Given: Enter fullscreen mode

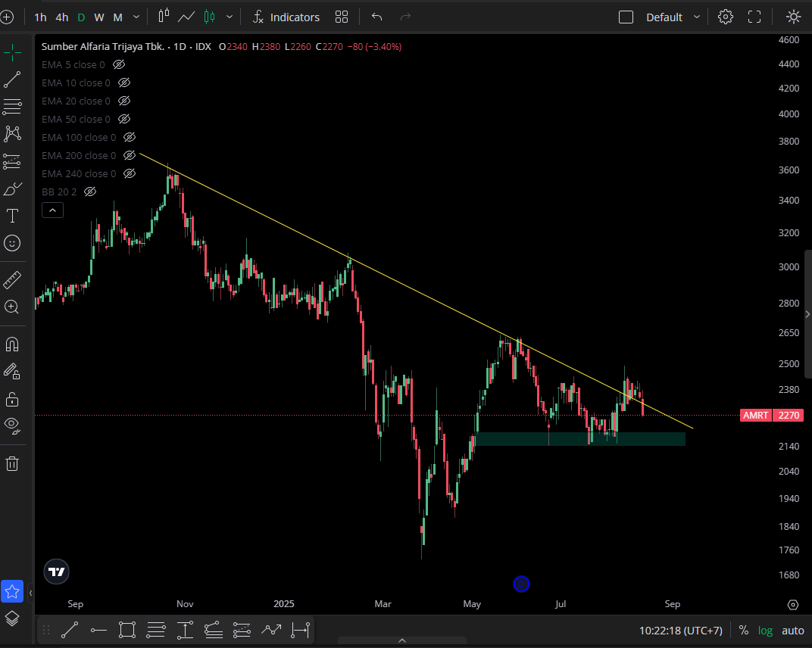Looking at the screenshot, I should [754, 17].
